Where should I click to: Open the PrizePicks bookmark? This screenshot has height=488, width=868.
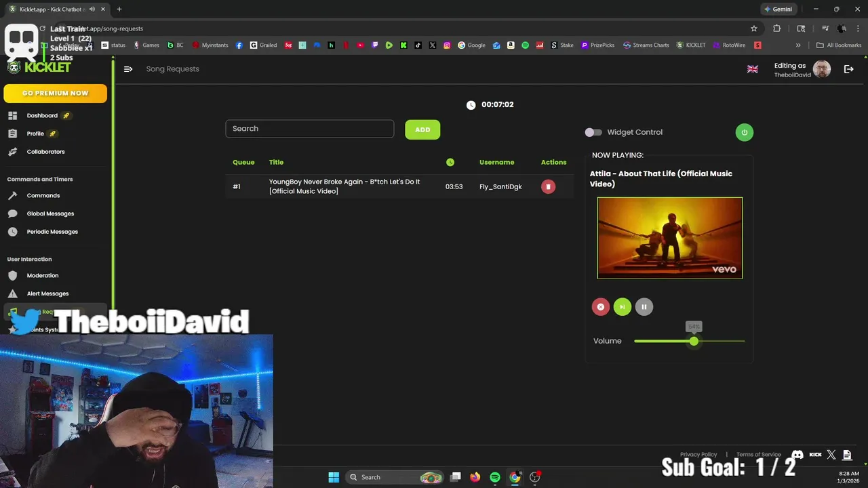pos(597,45)
